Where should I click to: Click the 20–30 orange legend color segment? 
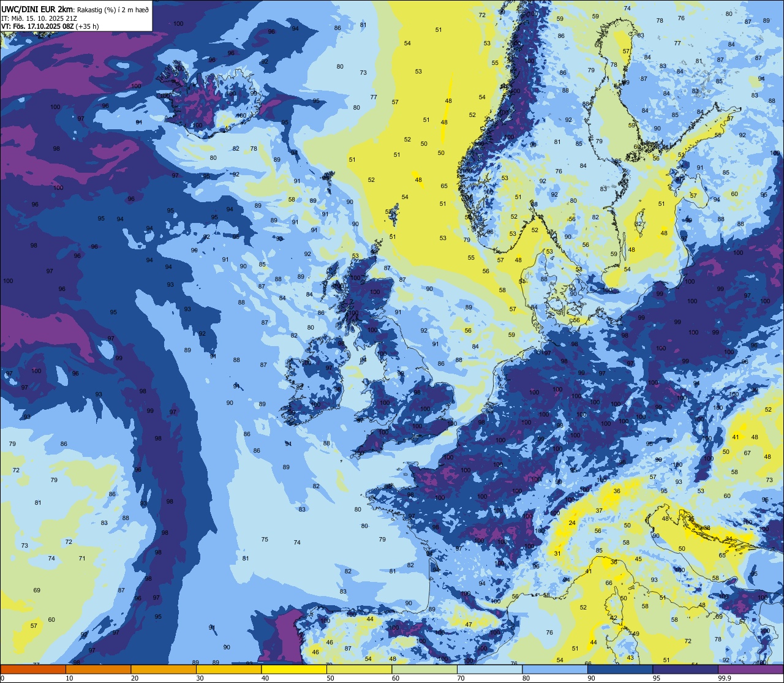point(164,669)
